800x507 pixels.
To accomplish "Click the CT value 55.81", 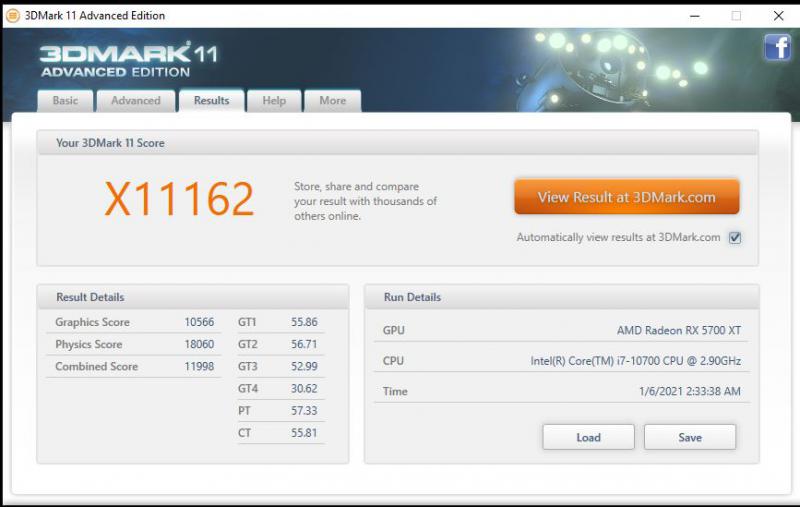I will 304,433.
